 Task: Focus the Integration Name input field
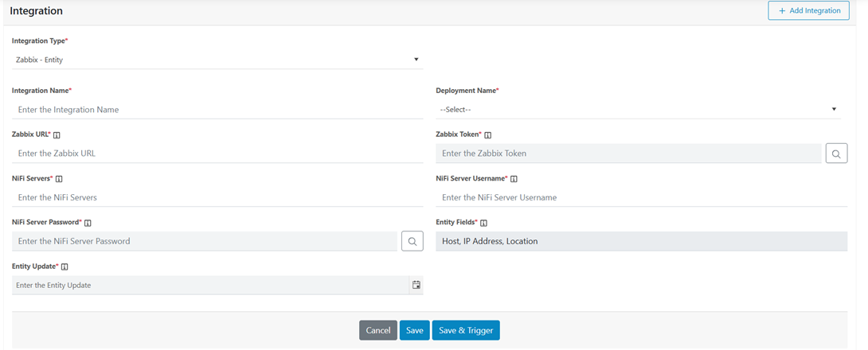pos(217,110)
